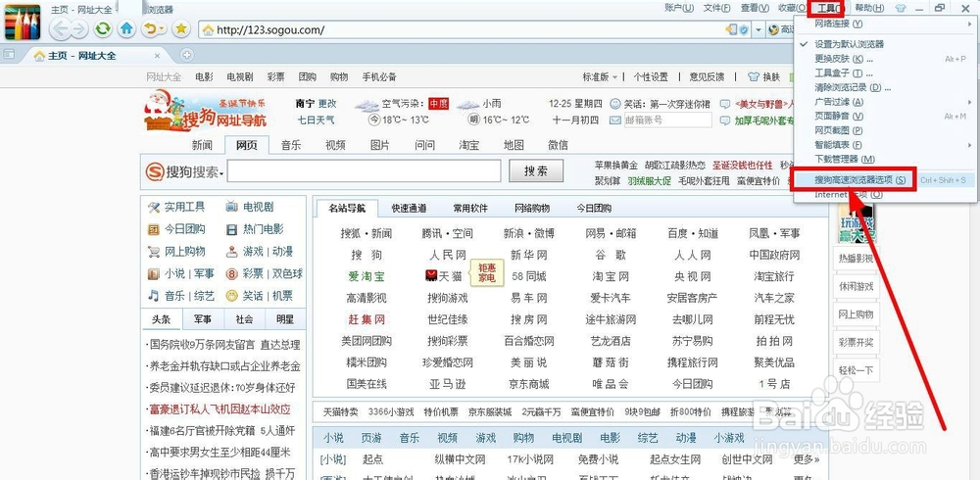980x480 pixels.
Task: Restore closed tab with yellow undo icon
Action: pos(149,28)
